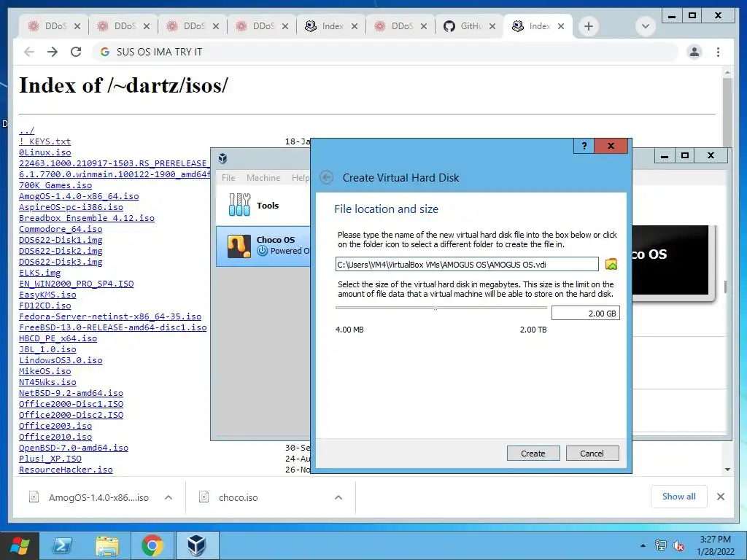Open the ResourceHacker.iso link

click(66, 470)
